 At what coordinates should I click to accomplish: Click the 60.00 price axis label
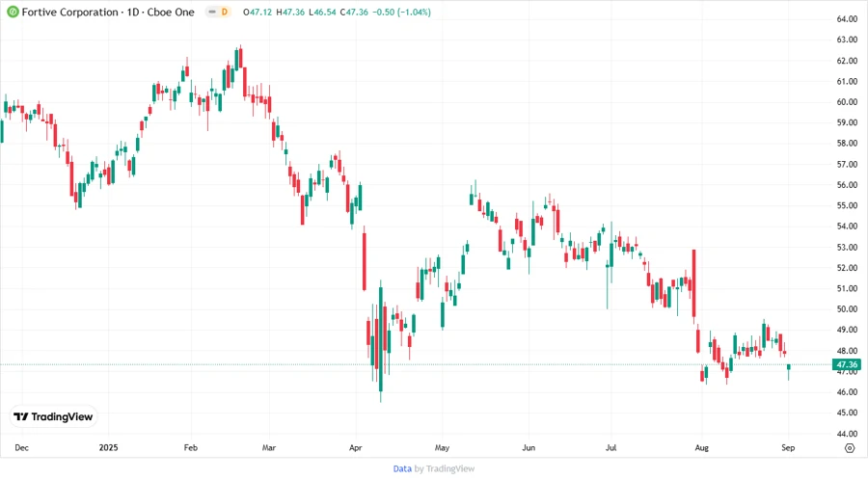(847, 102)
